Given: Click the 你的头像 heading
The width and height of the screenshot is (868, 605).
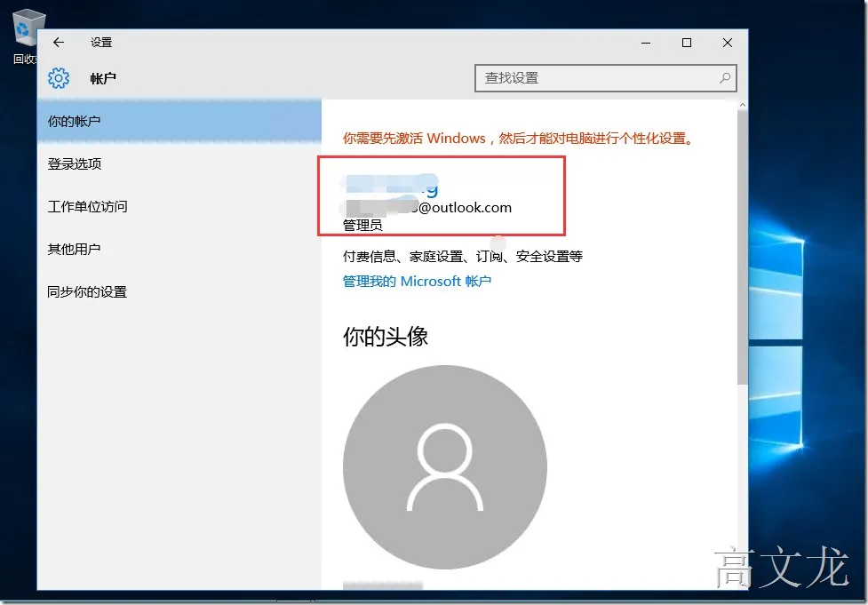Looking at the screenshot, I should click(386, 337).
